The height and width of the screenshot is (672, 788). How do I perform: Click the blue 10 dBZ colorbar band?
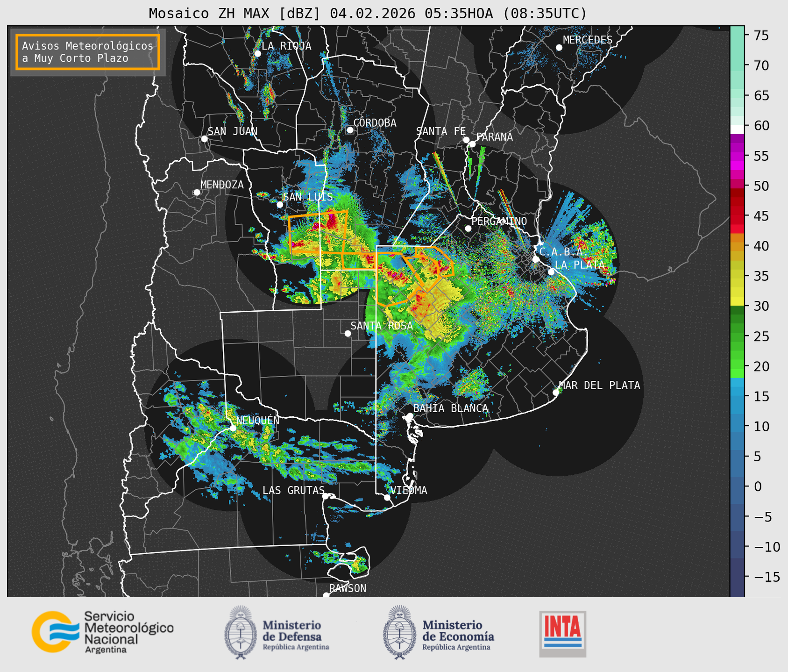coord(737,427)
